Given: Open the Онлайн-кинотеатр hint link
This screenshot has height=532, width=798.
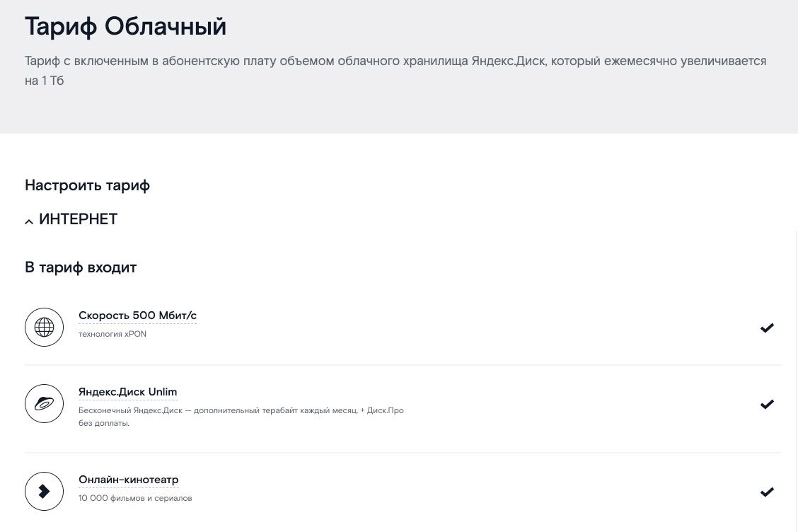Looking at the screenshot, I should coord(128,480).
